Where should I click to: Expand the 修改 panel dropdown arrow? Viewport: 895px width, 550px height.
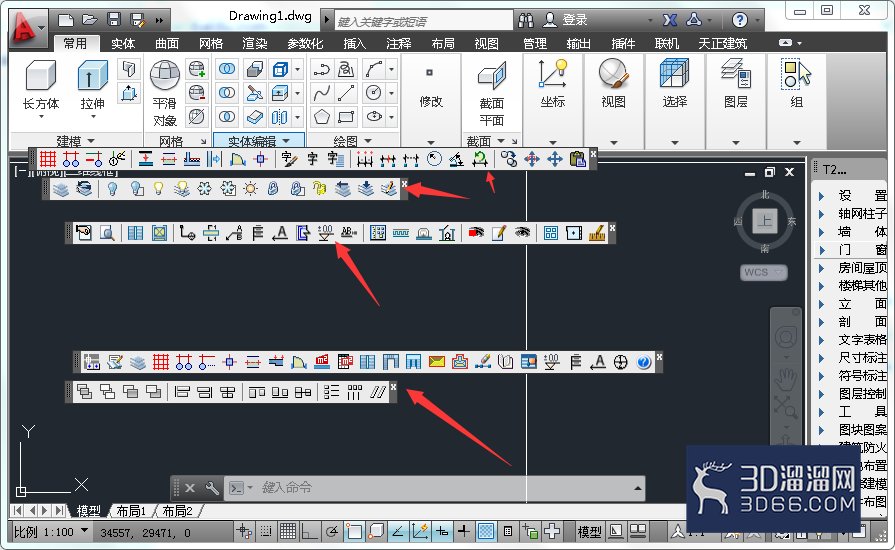431,142
